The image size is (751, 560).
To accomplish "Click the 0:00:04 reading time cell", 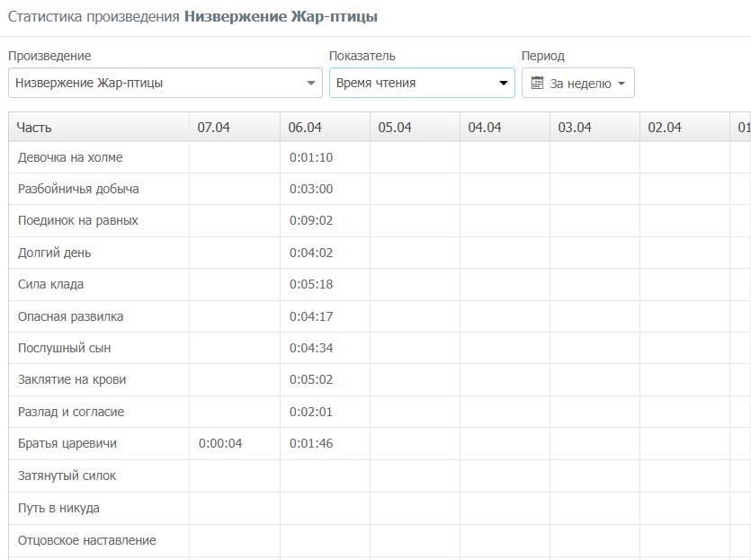I will coord(220,444).
